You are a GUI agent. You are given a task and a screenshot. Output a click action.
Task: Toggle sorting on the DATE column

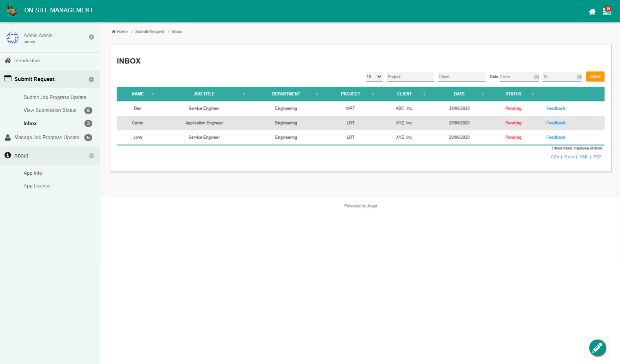tap(483, 94)
